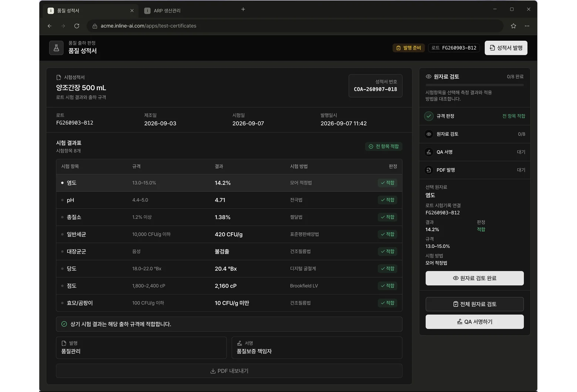Select the 대장균군 test row
The image size is (577, 392).
coord(229,251)
